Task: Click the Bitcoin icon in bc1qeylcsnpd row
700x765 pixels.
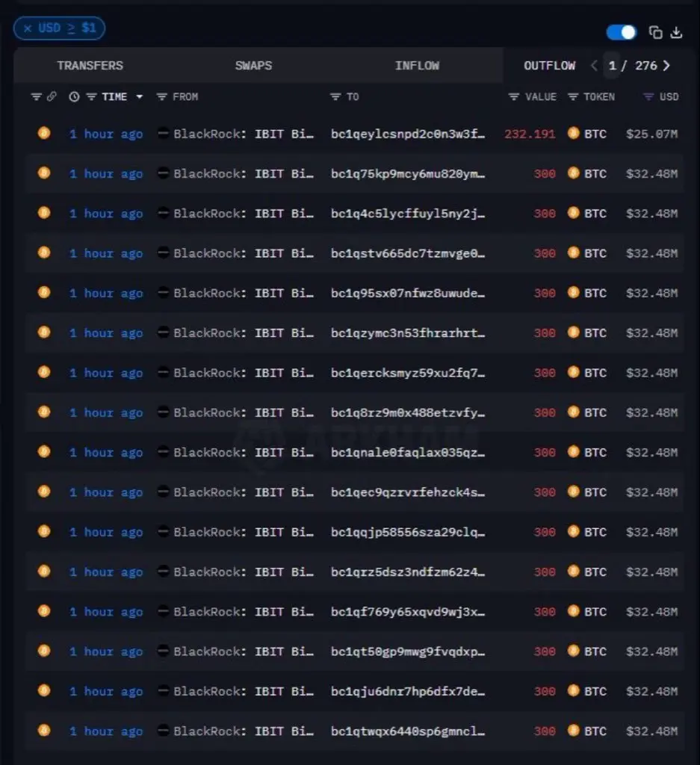Action: coord(44,133)
